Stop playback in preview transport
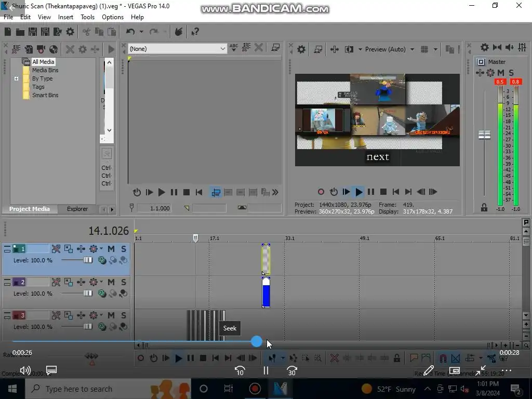The image size is (532, 399). (x=383, y=192)
